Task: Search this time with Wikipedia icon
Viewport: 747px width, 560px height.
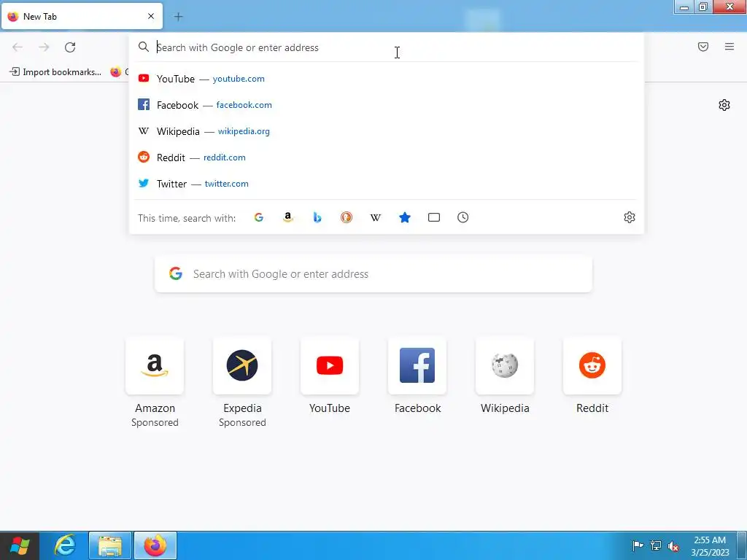Action: (x=376, y=217)
